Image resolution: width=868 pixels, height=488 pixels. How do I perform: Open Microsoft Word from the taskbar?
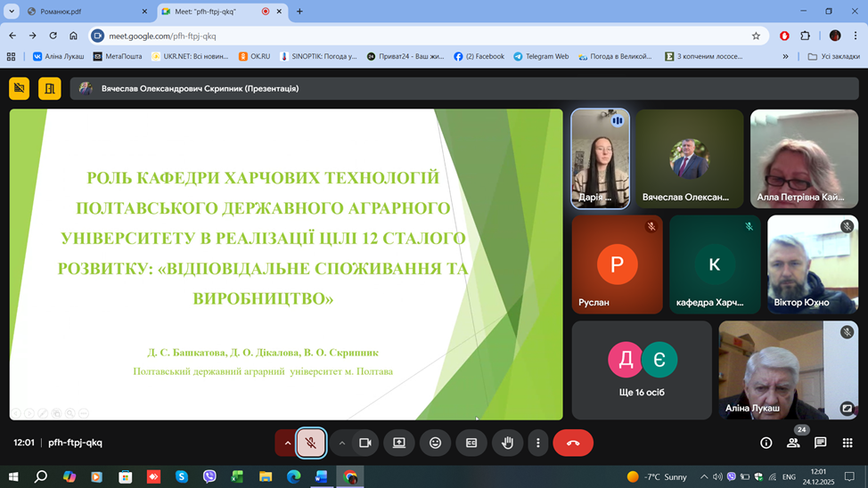pos(321,476)
